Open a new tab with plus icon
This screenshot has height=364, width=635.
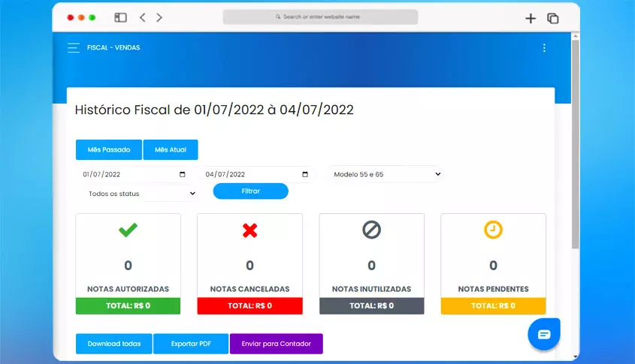click(531, 18)
